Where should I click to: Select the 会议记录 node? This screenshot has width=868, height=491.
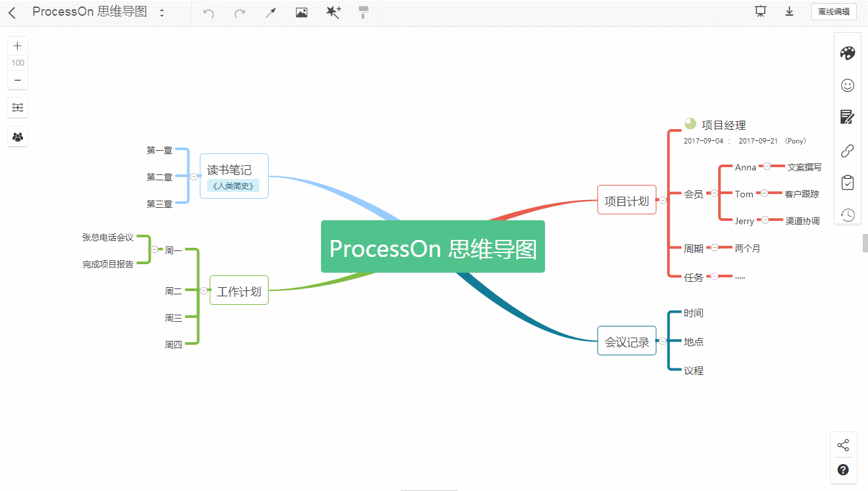(x=627, y=341)
